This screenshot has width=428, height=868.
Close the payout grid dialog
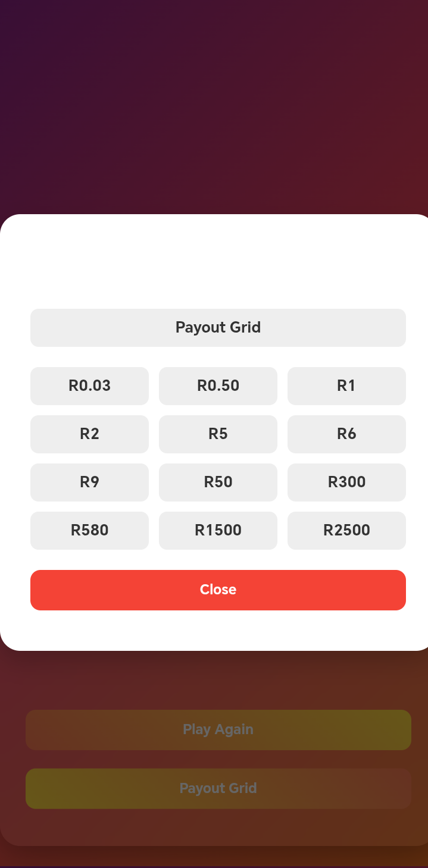click(218, 590)
